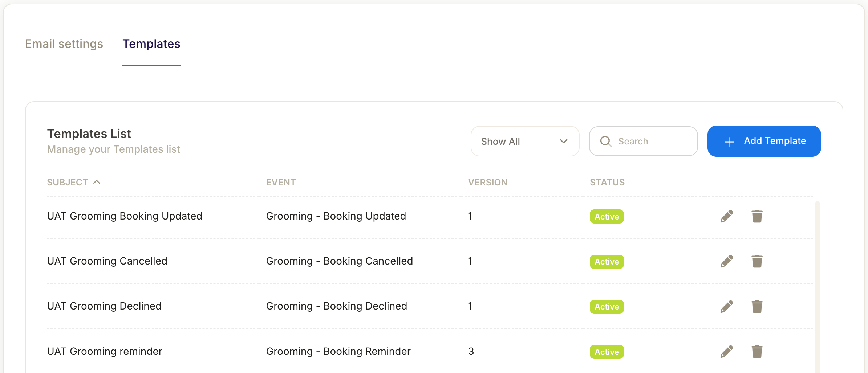The width and height of the screenshot is (868, 373).
Task: Select the Templates tab
Action: (x=151, y=44)
